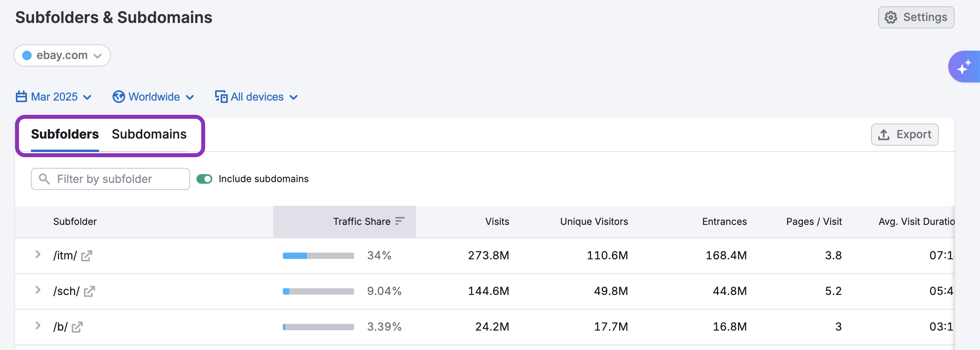The width and height of the screenshot is (980, 350).
Task: Expand the /b/ subfolder row
Action: coord(38,326)
